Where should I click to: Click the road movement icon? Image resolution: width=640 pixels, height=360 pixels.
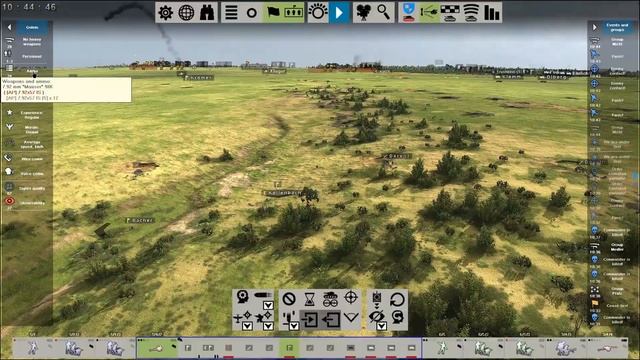[288, 317]
